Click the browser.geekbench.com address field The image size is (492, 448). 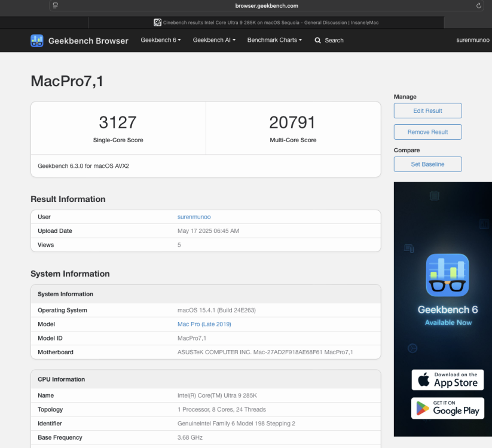pyautogui.click(x=267, y=5)
